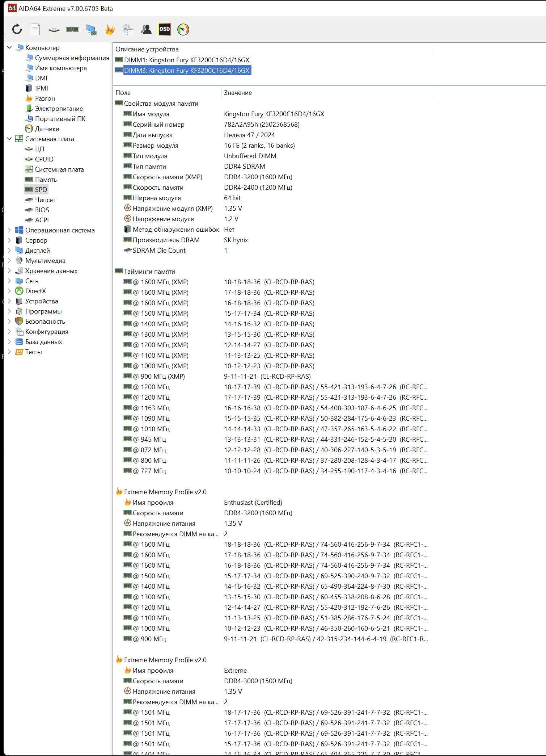The height and width of the screenshot is (756, 546).
Task: Open the gauge sensor panel icon
Action: click(183, 29)
